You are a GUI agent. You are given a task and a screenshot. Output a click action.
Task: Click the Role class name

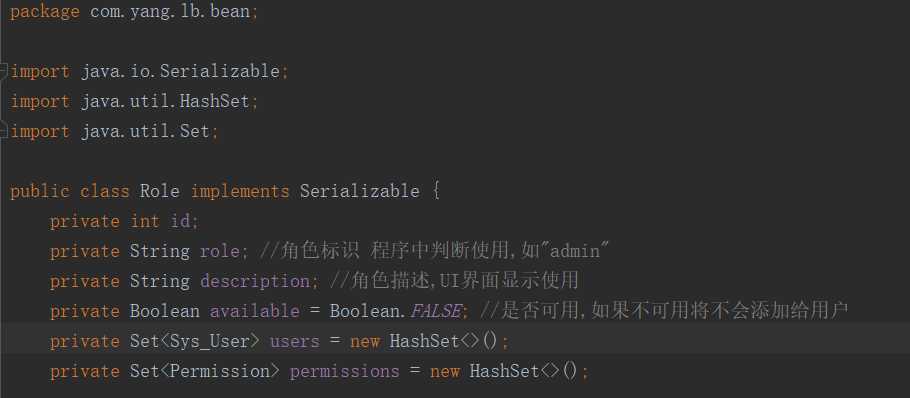click(160, 191)
